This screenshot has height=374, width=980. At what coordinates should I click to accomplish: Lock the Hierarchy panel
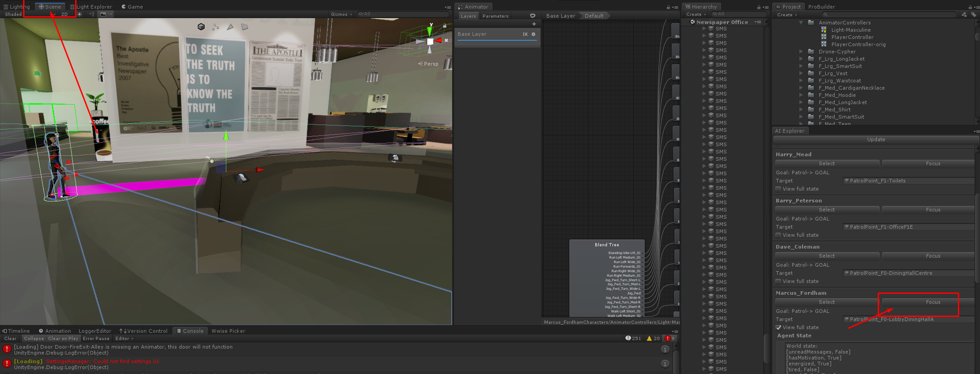click(759, 7)
